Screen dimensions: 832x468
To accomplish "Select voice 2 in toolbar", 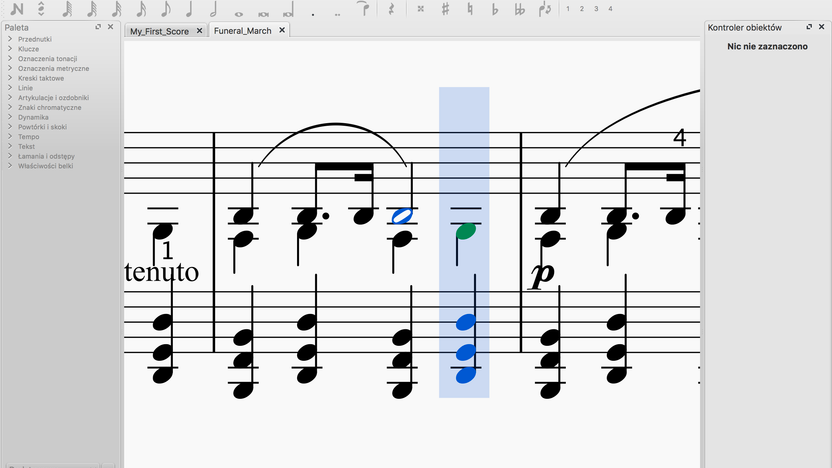I will click(582, 8).
